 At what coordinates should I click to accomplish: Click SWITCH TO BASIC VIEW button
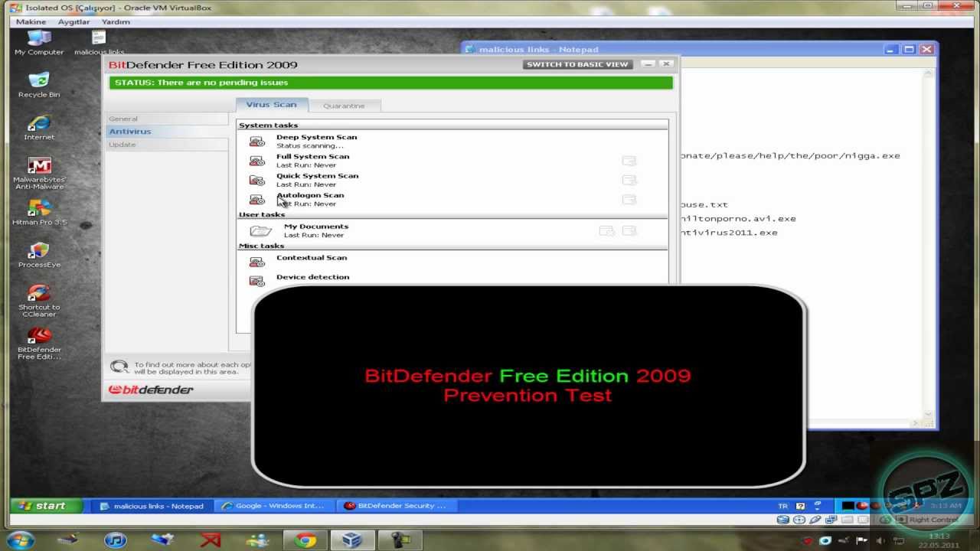tap(577, 64)
